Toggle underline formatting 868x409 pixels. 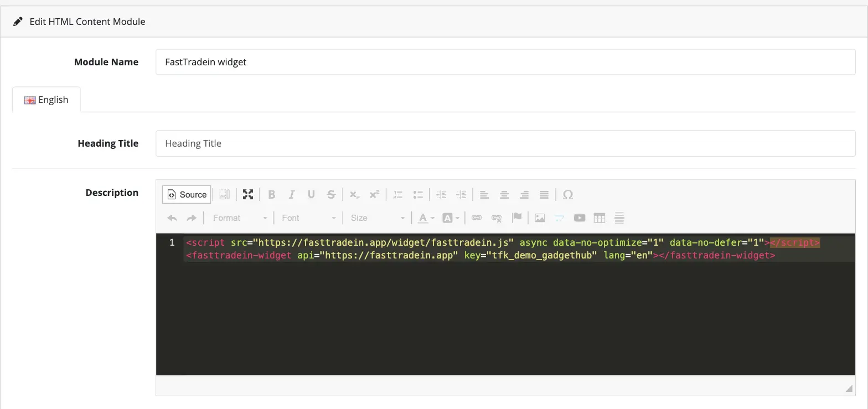(312, 194)
